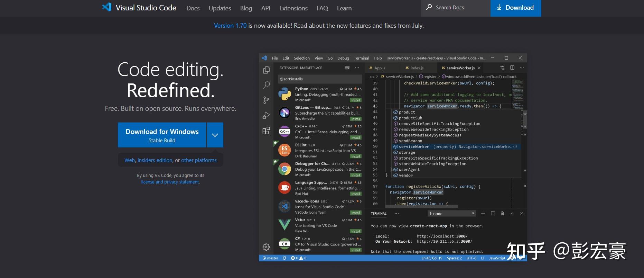Viewport: 644px width, 278px height.
Task: Click the new terminal plus icon
Action: point(483,213)
